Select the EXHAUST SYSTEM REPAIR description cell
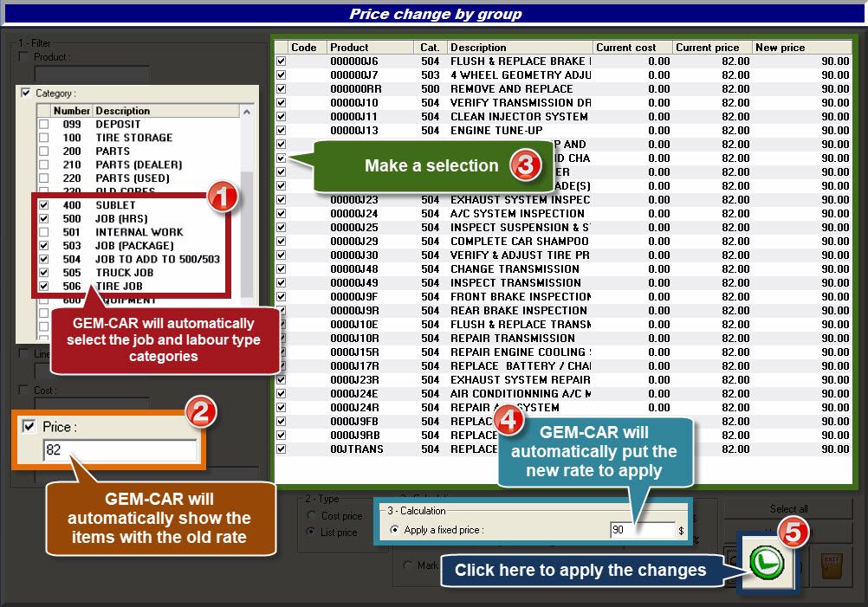The image size is (868, 607). [x=520, y=379]
